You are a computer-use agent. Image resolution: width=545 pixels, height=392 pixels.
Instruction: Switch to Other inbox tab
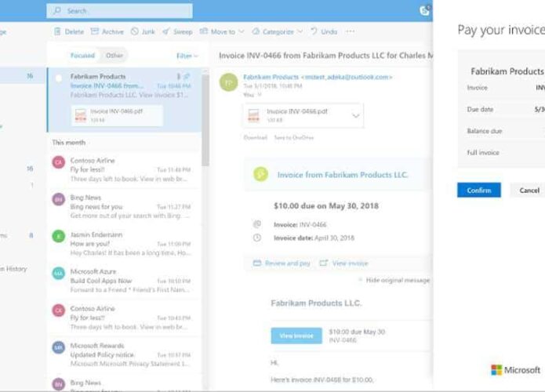tap(114, 55)
